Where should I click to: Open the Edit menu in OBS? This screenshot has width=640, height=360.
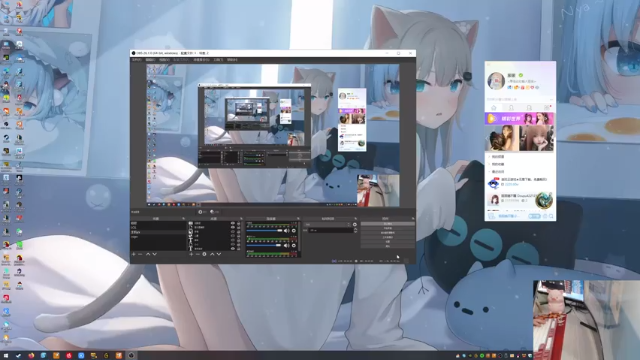coord(151,60)
